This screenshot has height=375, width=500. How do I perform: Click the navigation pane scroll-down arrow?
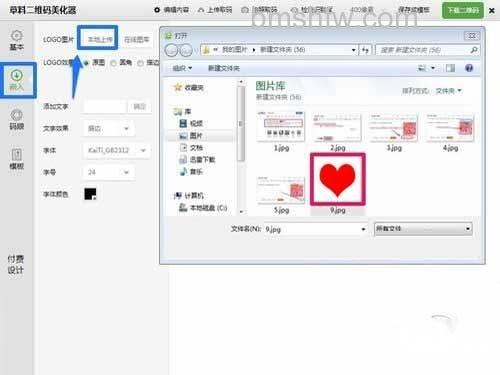tap(241, 212)
